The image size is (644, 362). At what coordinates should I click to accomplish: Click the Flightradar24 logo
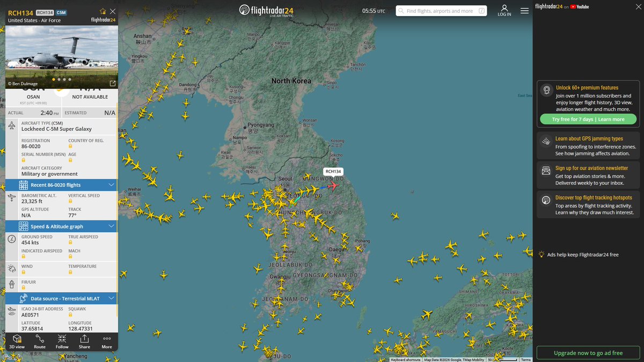pyautogui.click(x=267, y=11)
